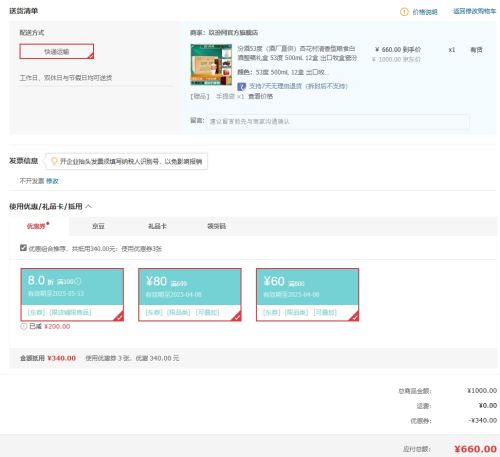500x457 pixels.
Task: Open the 汾酒53度 product title link
Action: [297, 53]
